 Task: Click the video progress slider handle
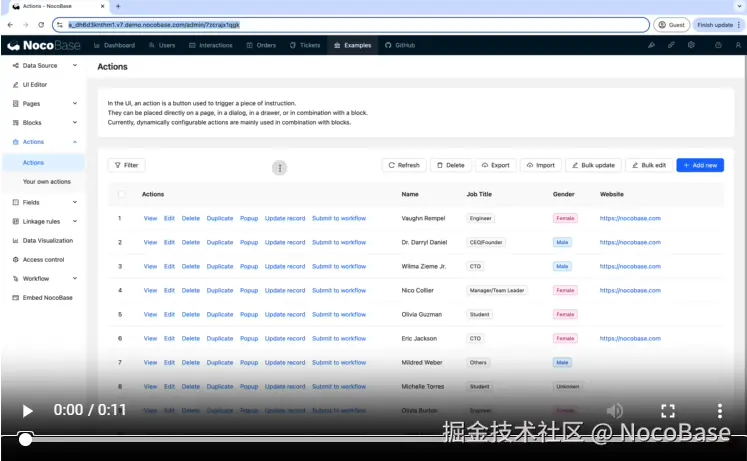(25, 439)
